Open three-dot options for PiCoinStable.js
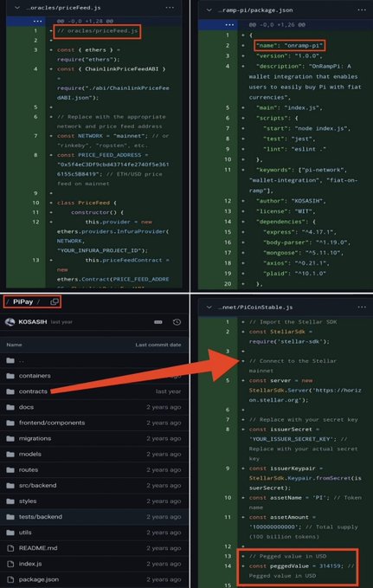This screenshot has width=373, height=588. click(362, 307)
